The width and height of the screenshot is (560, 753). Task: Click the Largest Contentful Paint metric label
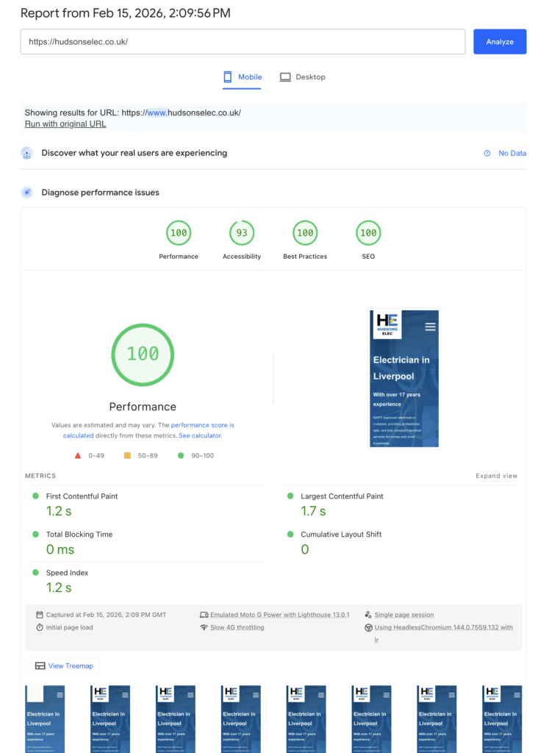tap(342, 496)
